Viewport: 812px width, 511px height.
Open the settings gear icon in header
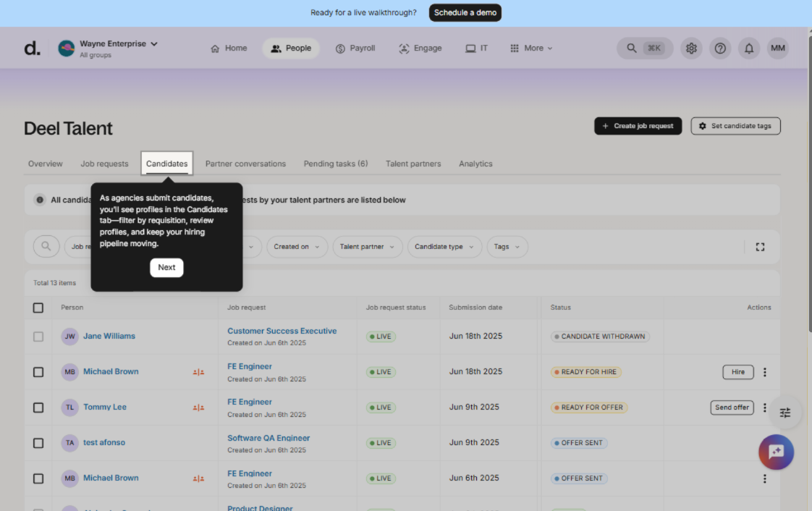tap(691, 48)
